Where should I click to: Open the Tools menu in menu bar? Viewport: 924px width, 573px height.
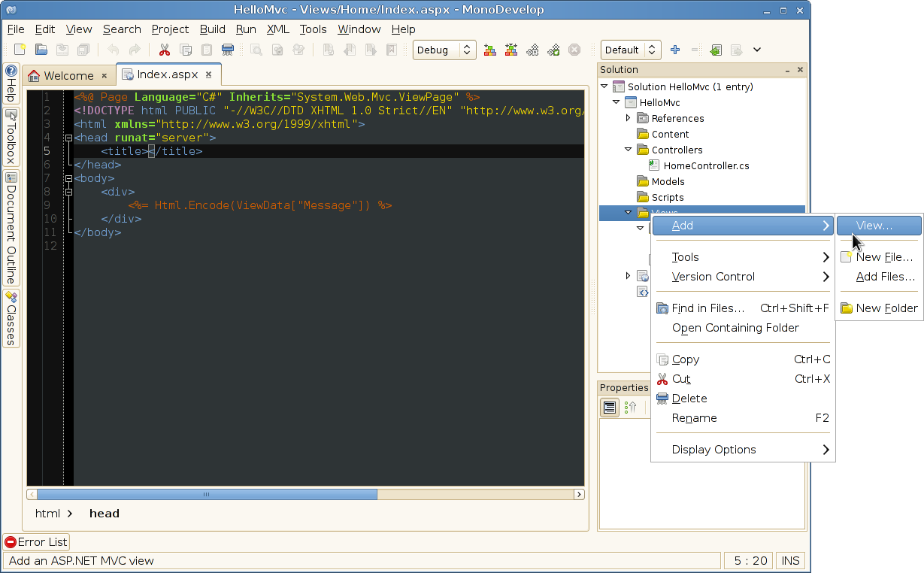[x=313, y=29]
